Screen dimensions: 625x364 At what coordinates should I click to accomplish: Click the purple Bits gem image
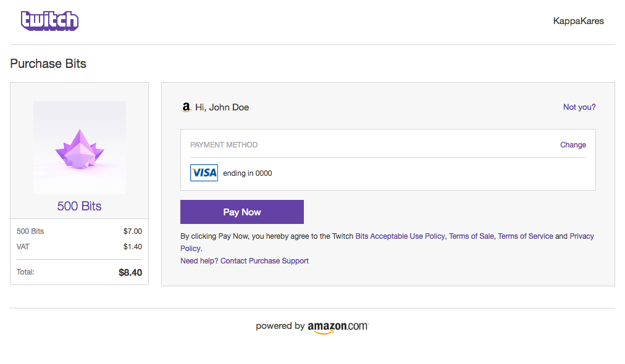click(x=80, y=149)
